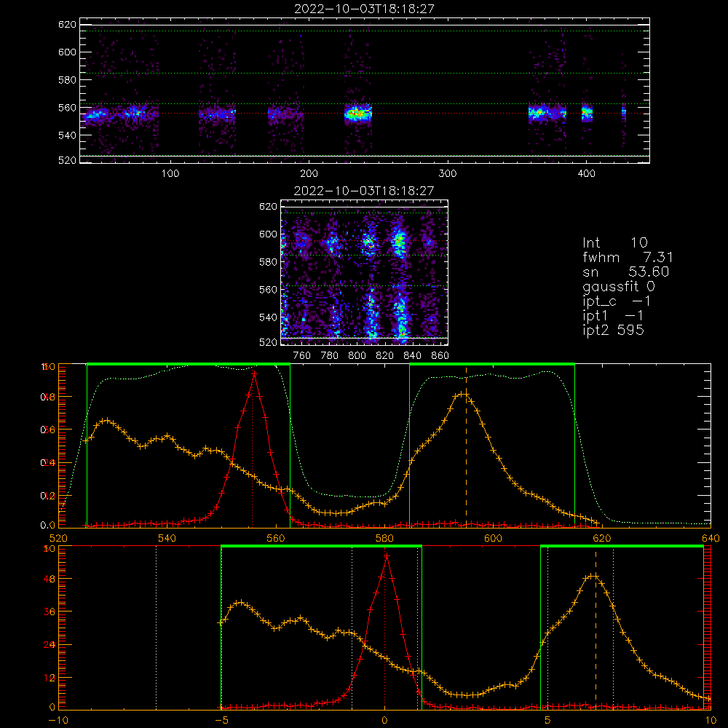Click x-axis label 800 under middle image
This screenshot has width=728, height=728.
pos(357,356)
